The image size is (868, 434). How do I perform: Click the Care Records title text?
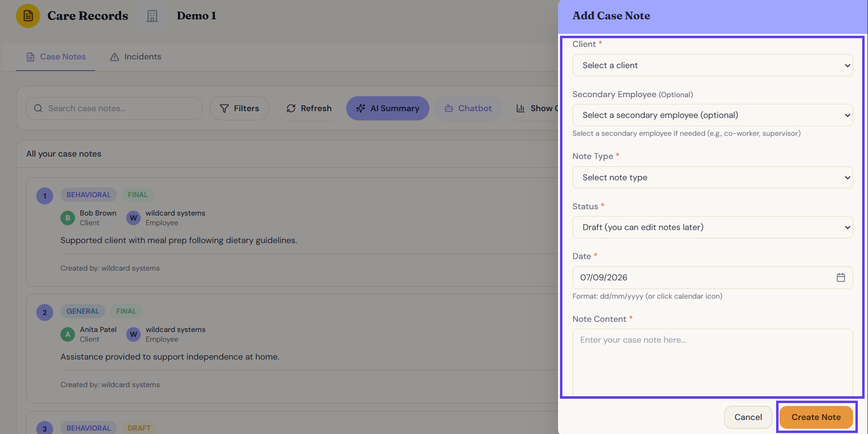pos(88,15)
